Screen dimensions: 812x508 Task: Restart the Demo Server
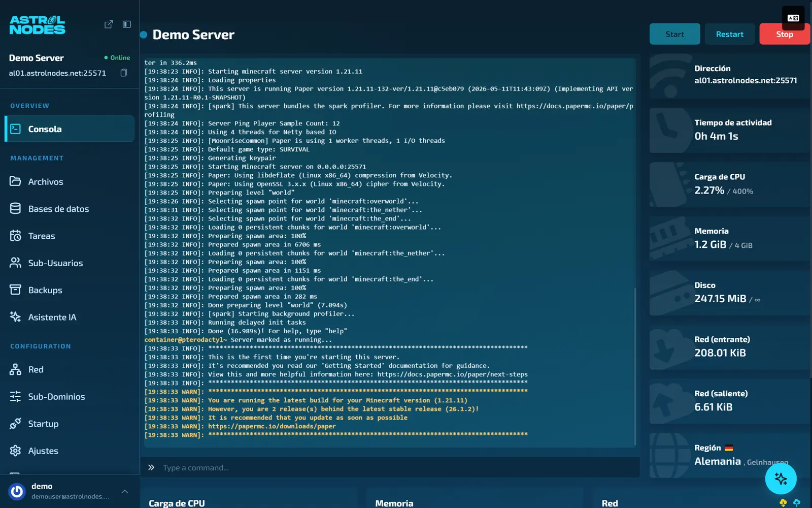click(x=730, y=34)
